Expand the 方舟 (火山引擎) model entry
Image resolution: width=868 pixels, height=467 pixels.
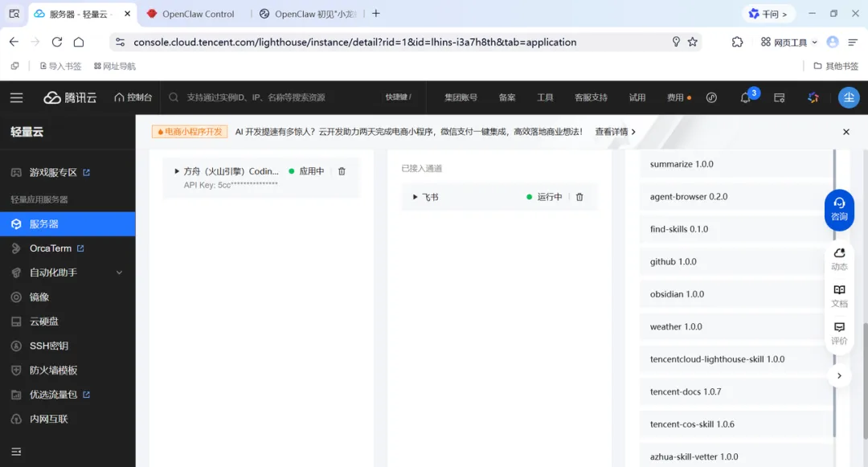(x=177, y=171)
